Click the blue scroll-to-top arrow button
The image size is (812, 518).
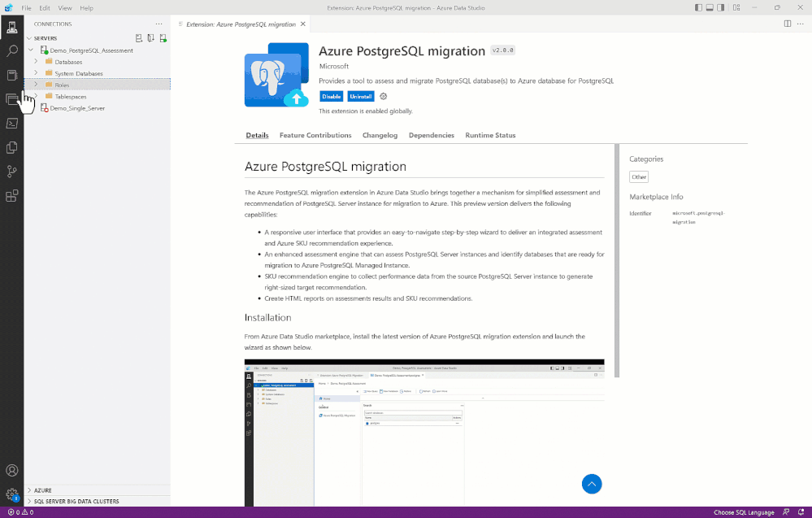(592, 485)
